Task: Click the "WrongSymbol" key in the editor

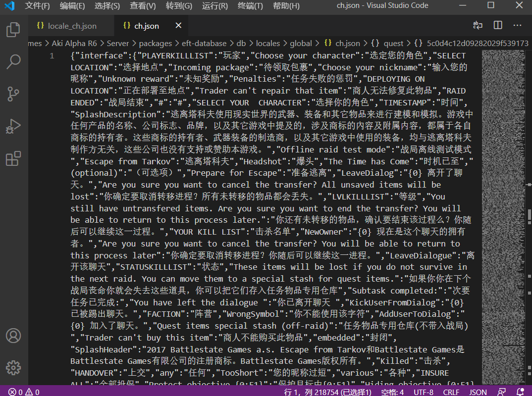Action: tap(254, 314)
